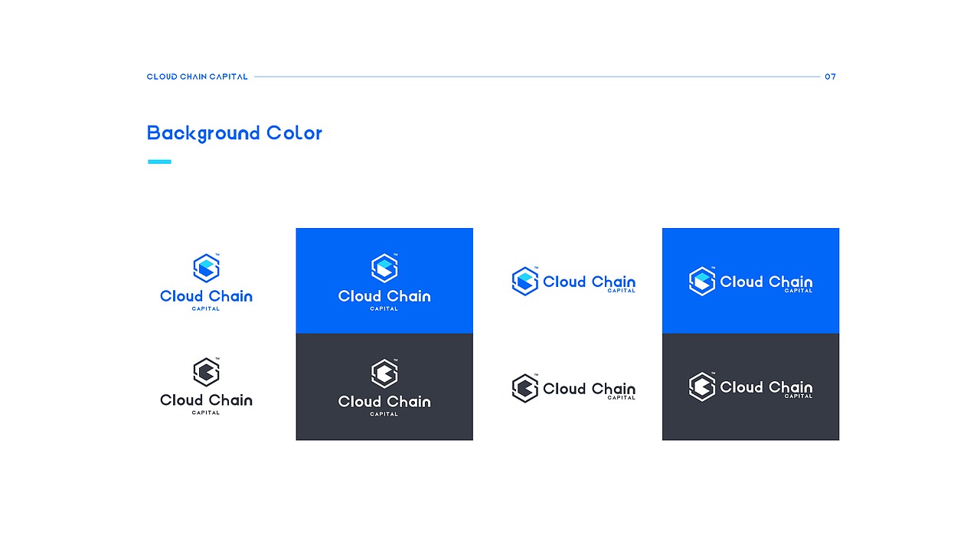Click the blue 'Cloud Chain' wordmark under the stacked hexagon

(206, 296)
